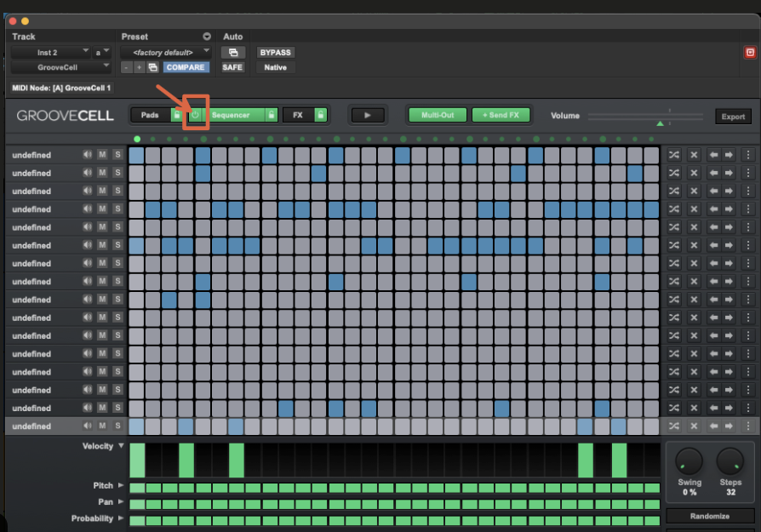Clear the top row using the X icon

click(695, 154)
